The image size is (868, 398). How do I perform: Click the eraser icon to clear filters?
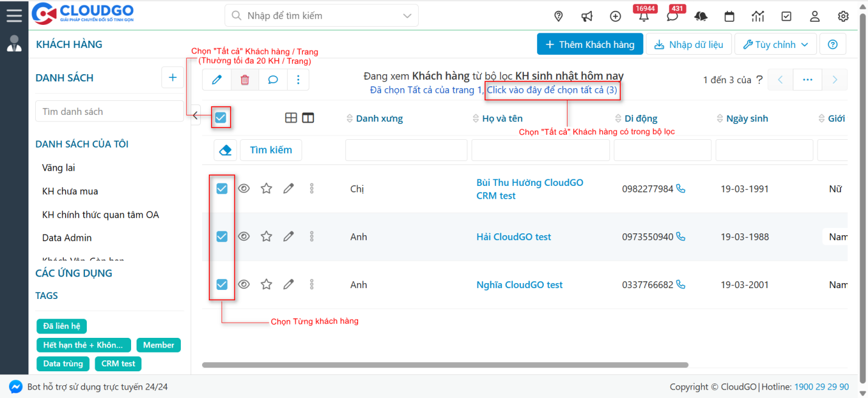pos(225,149)
